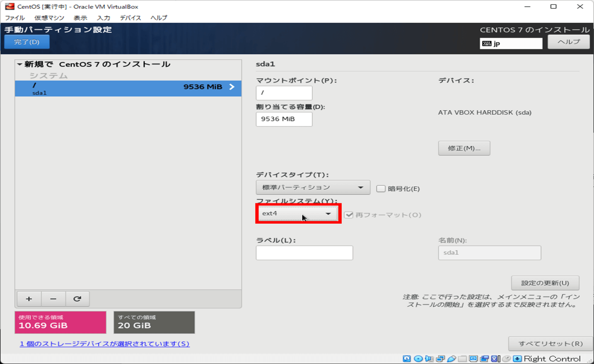Click the host key arrow icon

click(517, 359)
